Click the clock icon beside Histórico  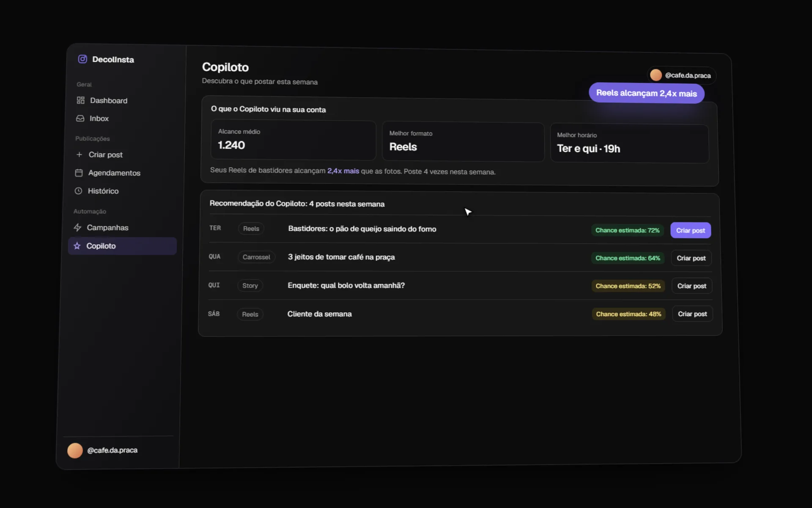click(78, 191)
